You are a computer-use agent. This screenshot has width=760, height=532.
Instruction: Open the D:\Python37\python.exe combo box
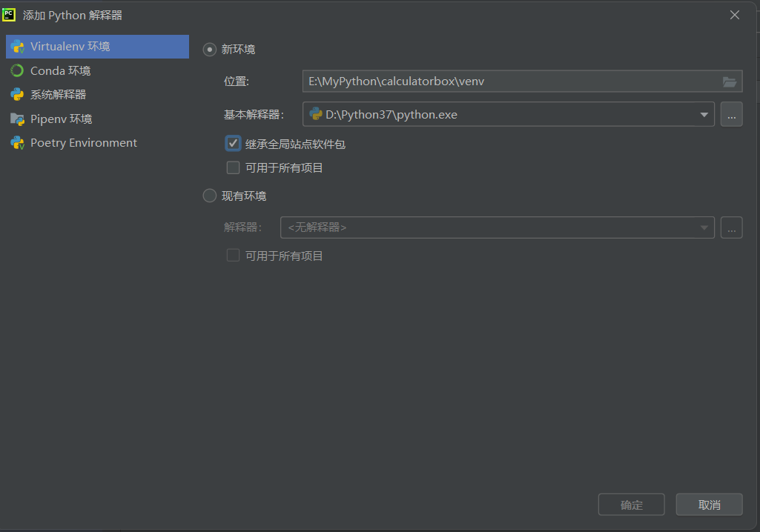509,114
